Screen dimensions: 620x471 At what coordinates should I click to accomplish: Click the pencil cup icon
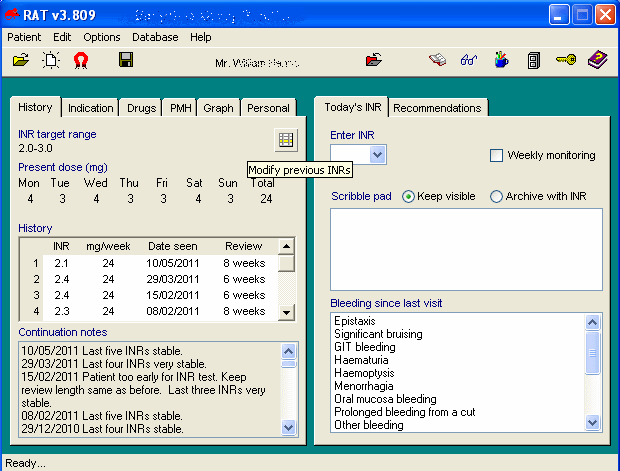[501, 60]
